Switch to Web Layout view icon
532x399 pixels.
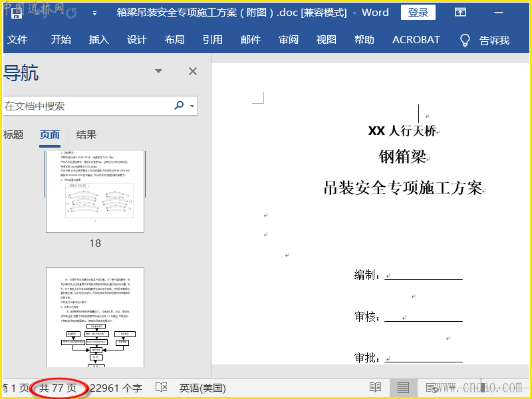(432, 388)
